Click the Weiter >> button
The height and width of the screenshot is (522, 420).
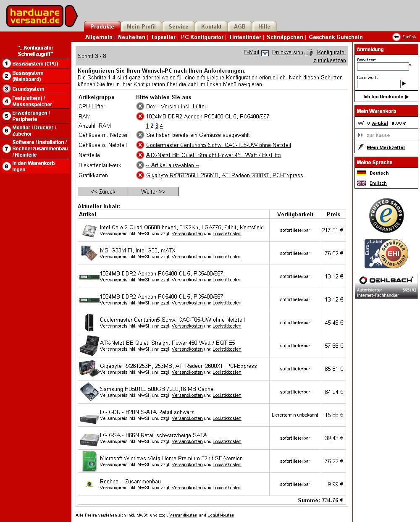point(153,191)
